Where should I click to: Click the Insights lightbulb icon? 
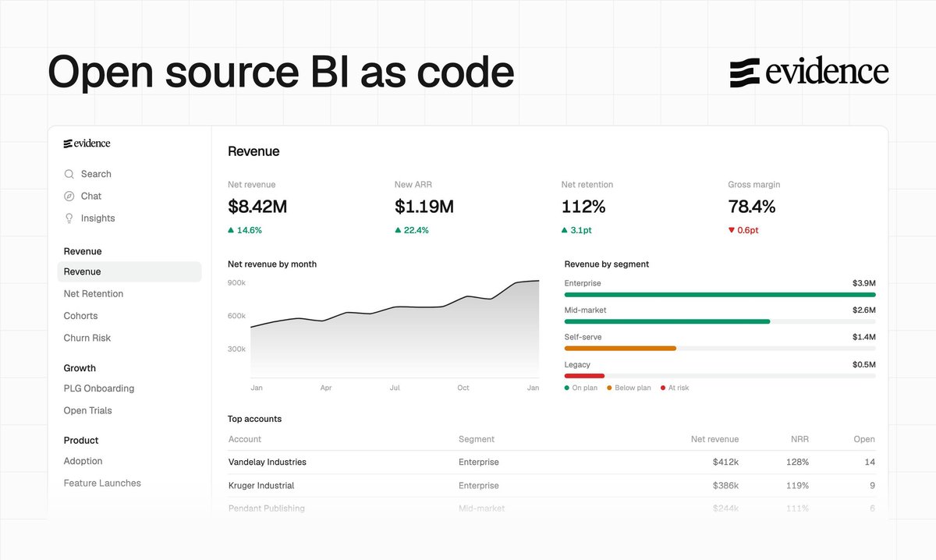[69, 218]
